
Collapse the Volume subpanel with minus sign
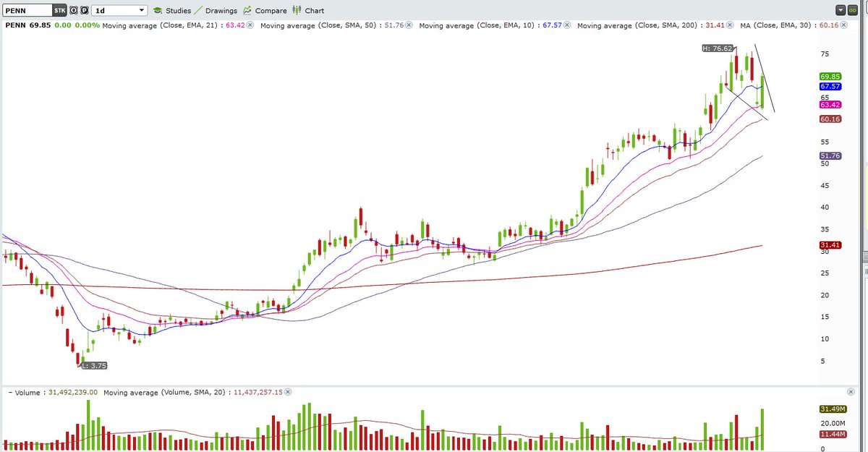click(11, 392)
